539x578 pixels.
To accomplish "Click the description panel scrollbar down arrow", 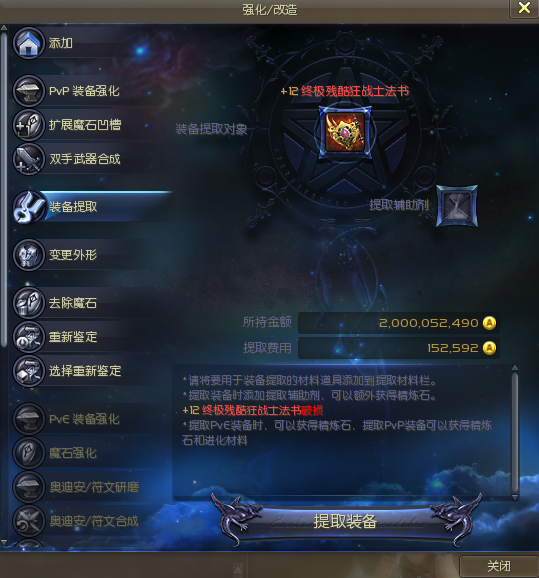I will [515, 497].
